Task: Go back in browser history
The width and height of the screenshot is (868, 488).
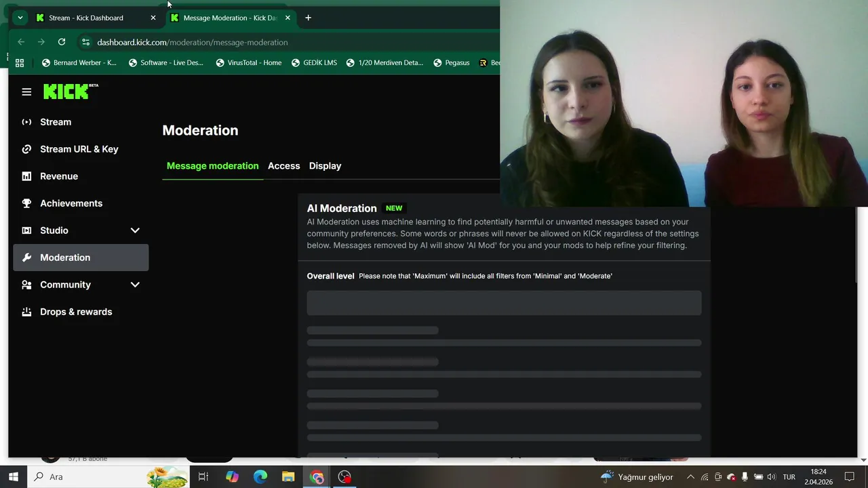Action: [x=21, y=42]
